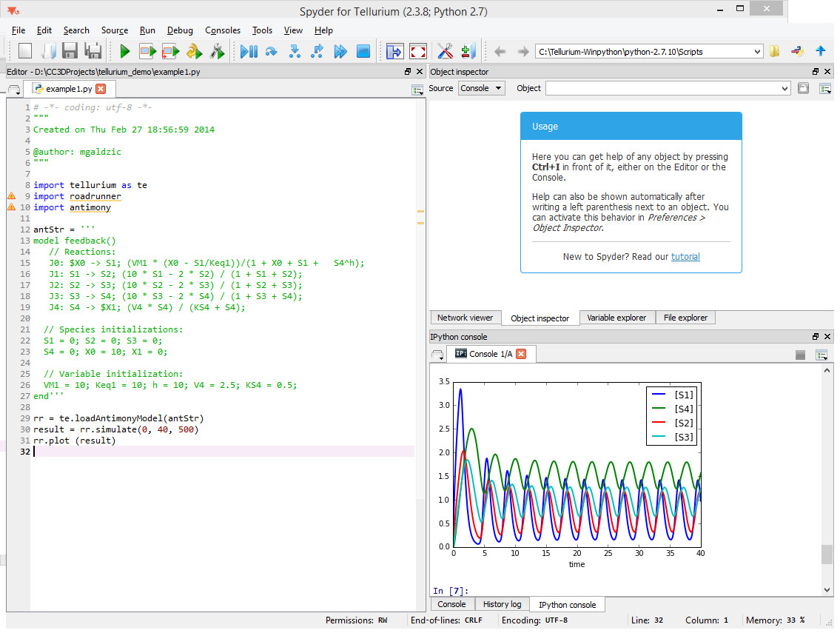Open the Debug menu
This screenshot has width=840, height=633.
point(180,30)
